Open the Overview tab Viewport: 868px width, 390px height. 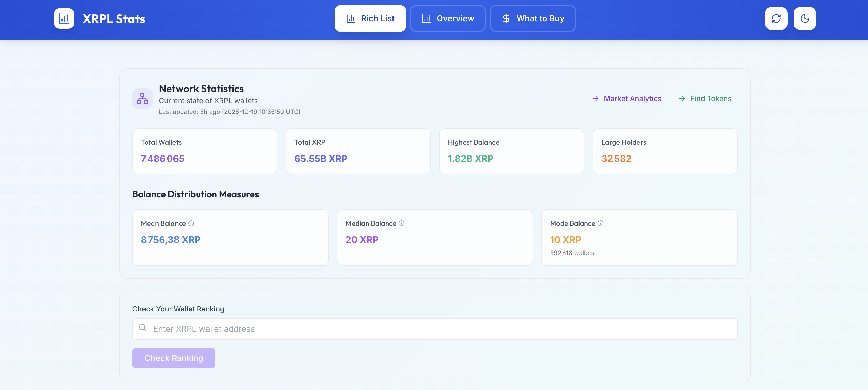click(448, 18)
